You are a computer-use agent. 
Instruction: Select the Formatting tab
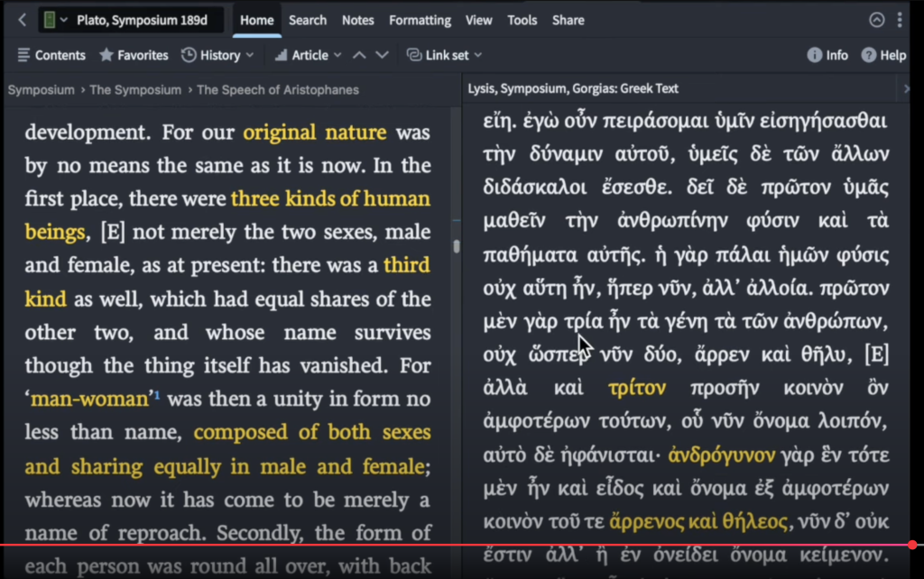[420, 20]
